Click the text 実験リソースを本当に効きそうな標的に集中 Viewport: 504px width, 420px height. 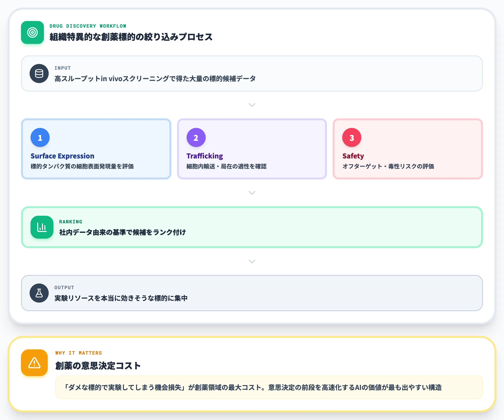pyautogui.click(x=121, y=298)
